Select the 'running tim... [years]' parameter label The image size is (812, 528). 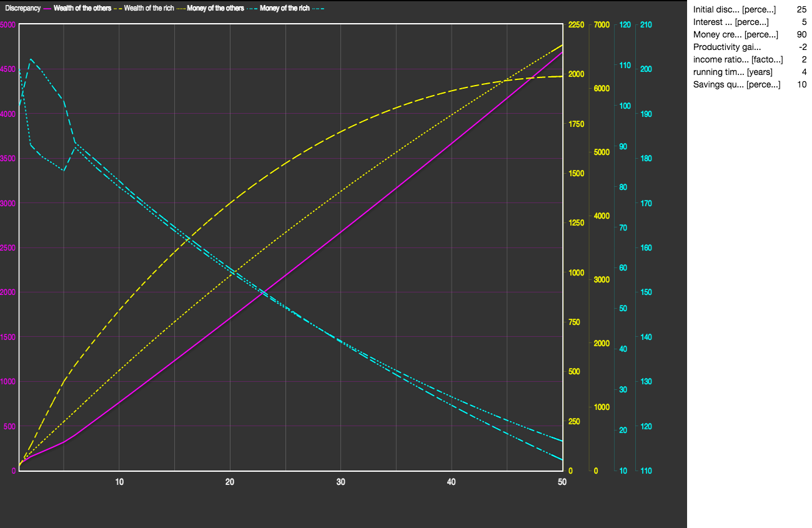(733, 72)
